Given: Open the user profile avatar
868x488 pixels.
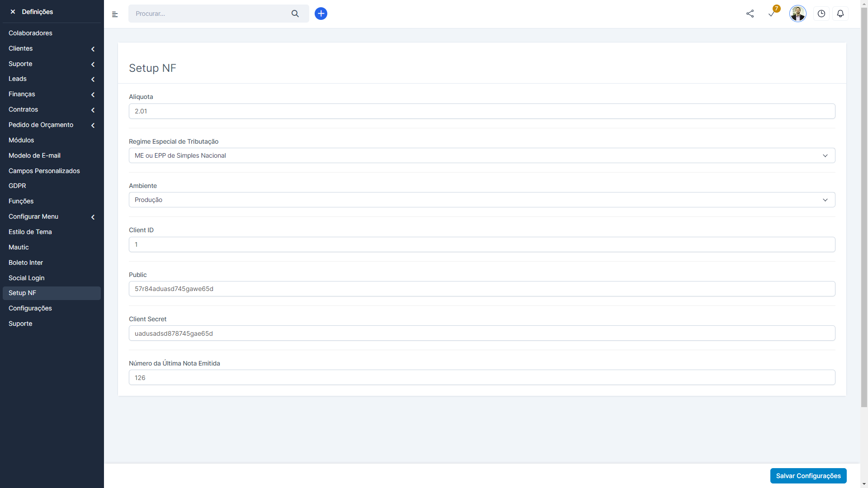Looking at the screenshot, I should (x=797, y=14).
